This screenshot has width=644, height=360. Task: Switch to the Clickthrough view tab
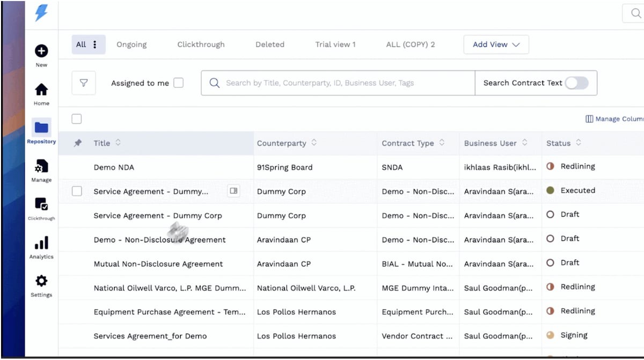(x=201, y=45)
